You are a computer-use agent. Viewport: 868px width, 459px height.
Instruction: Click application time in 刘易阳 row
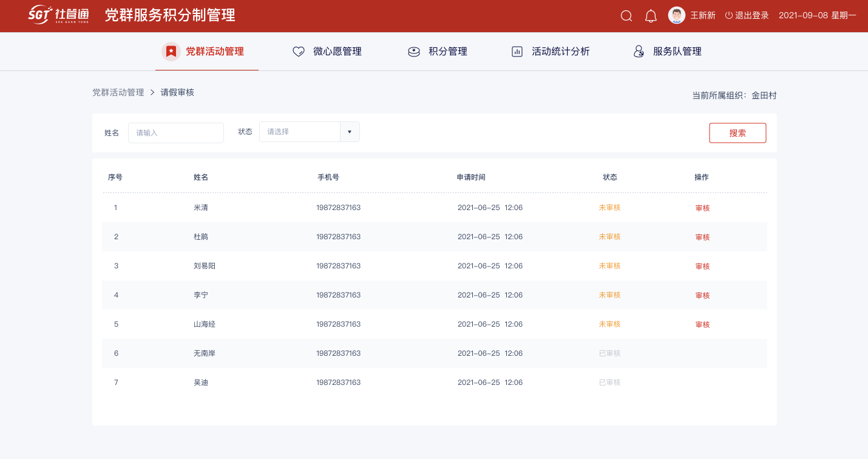coord(490,266)
